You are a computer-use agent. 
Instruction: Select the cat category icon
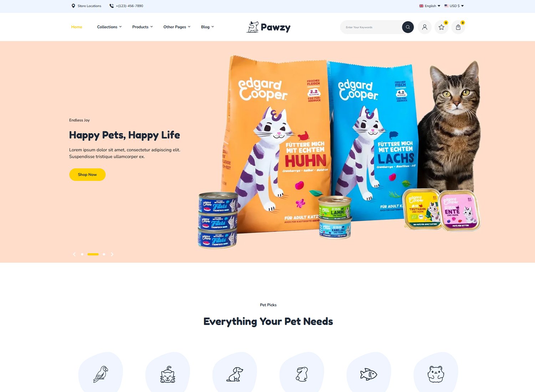tap(168, 374)
